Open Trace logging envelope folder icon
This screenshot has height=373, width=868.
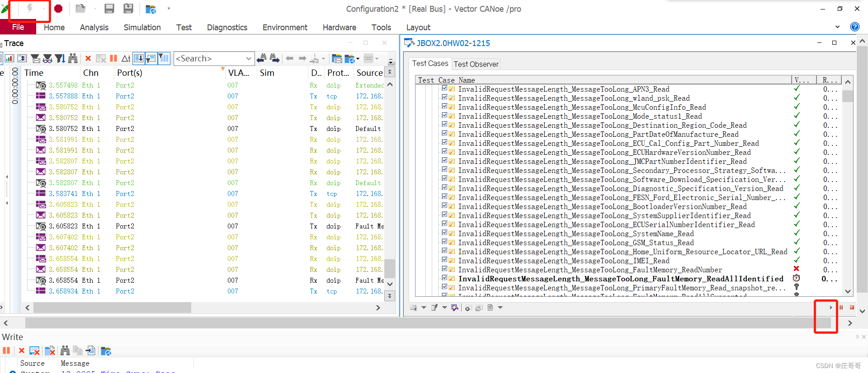pyautogui.click(x=337, y=58)
